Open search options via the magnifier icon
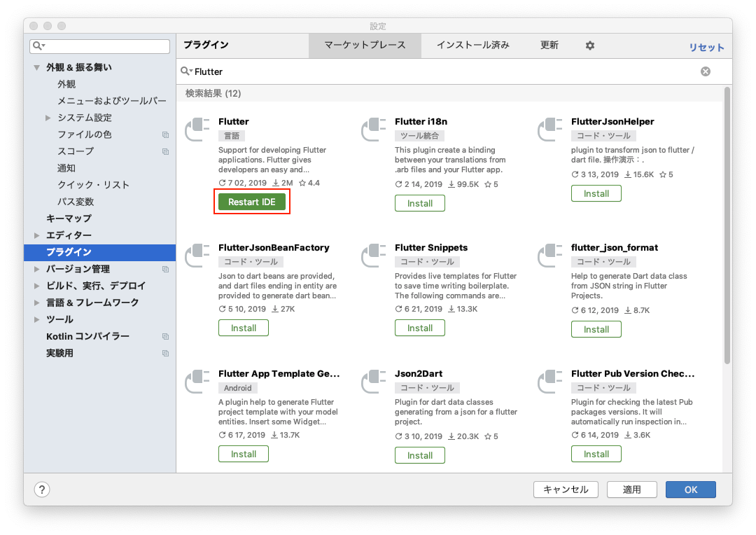Screen dimensions: 756x535 pos(184,71)
